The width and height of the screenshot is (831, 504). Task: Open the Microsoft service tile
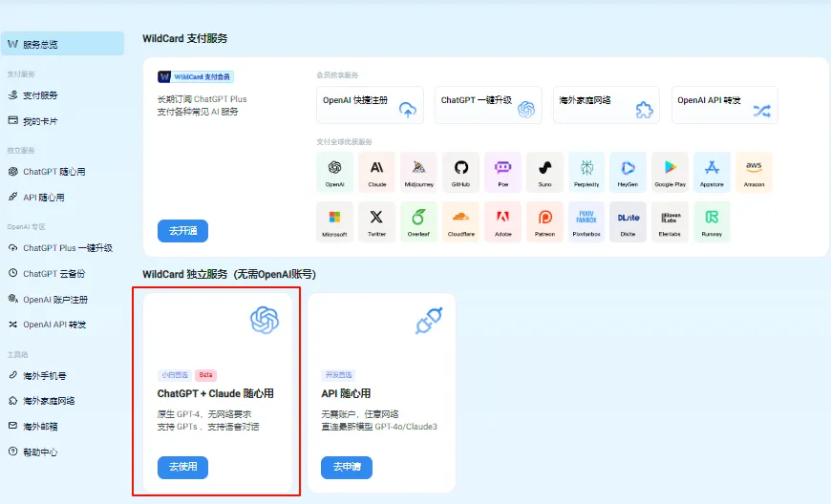pyautogui.click(x=334, y=221)
